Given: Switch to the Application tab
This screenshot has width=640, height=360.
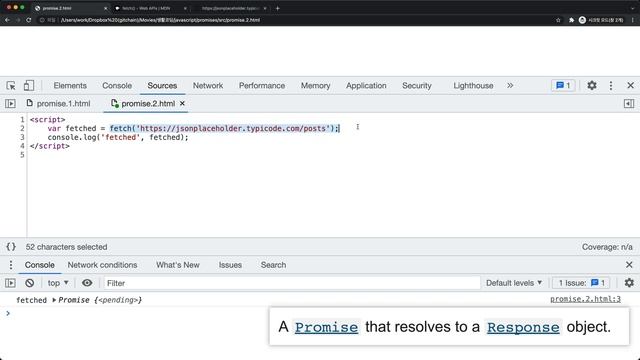Looking at the screenshot, I should tap(366, 86).
